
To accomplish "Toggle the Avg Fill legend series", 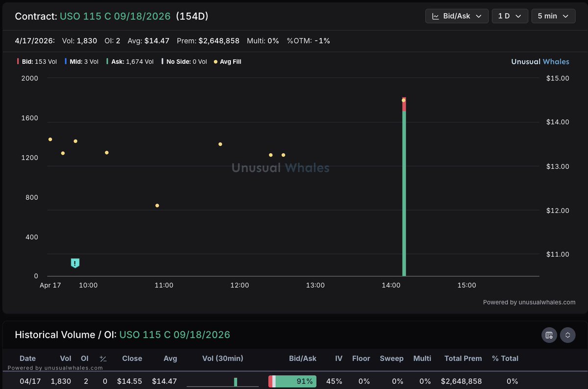I will [x=227, y=62].
